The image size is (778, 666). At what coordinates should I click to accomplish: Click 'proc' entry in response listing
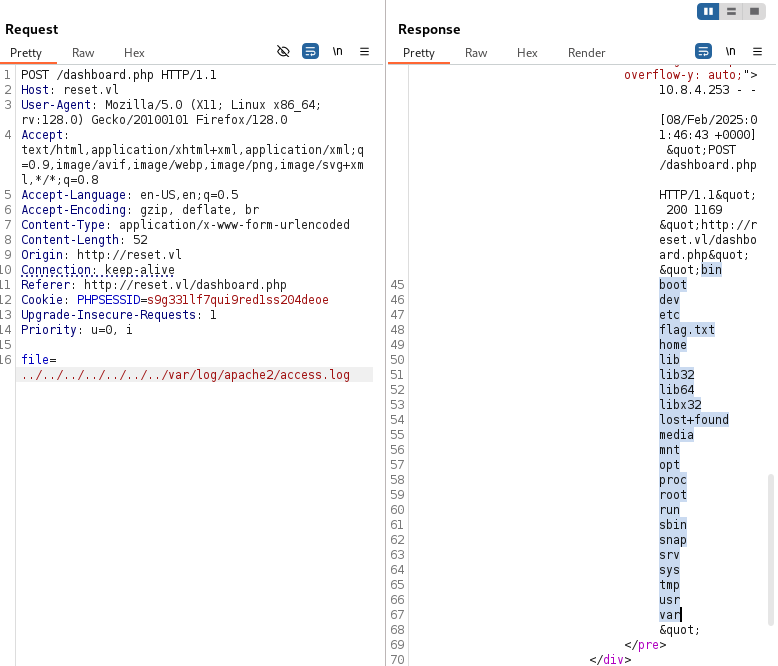[x=673, y=479]
